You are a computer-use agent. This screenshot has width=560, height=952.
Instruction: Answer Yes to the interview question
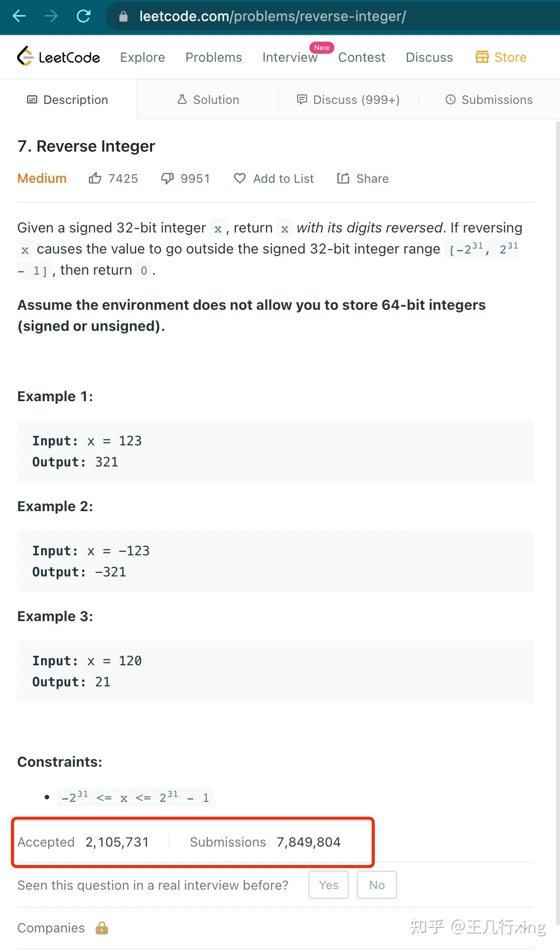(x=328, y=885)
